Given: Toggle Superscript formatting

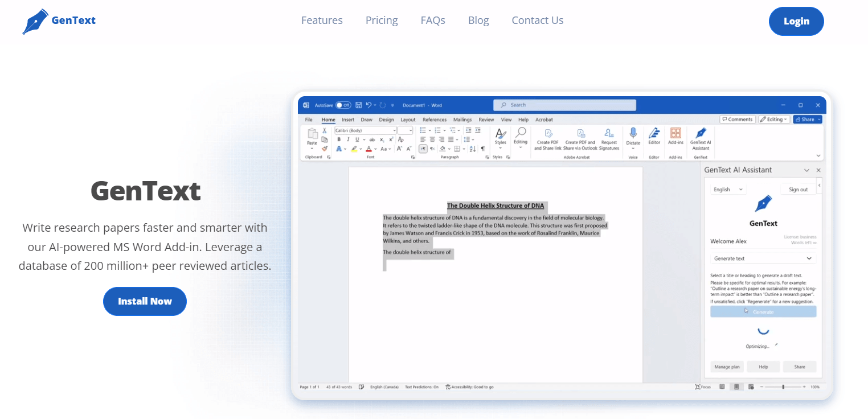Looking at the screenshot, I should 391,139.
